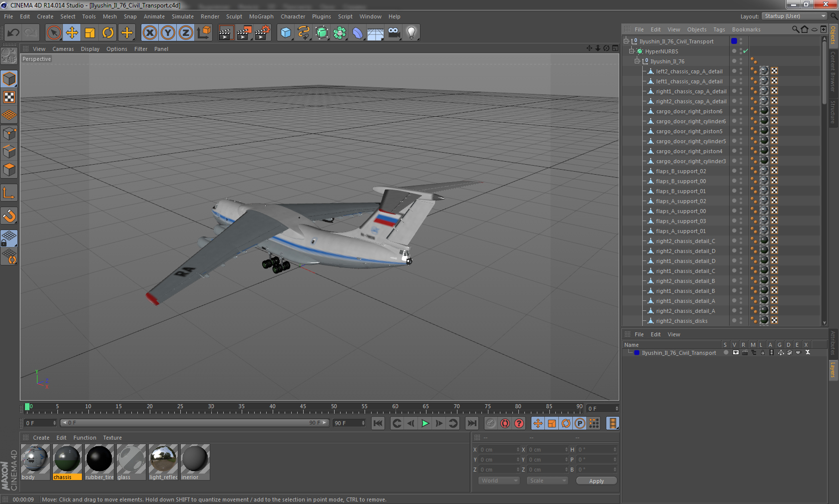
Task: Select the Live Selection tool
Action: (x=53, y=33)
